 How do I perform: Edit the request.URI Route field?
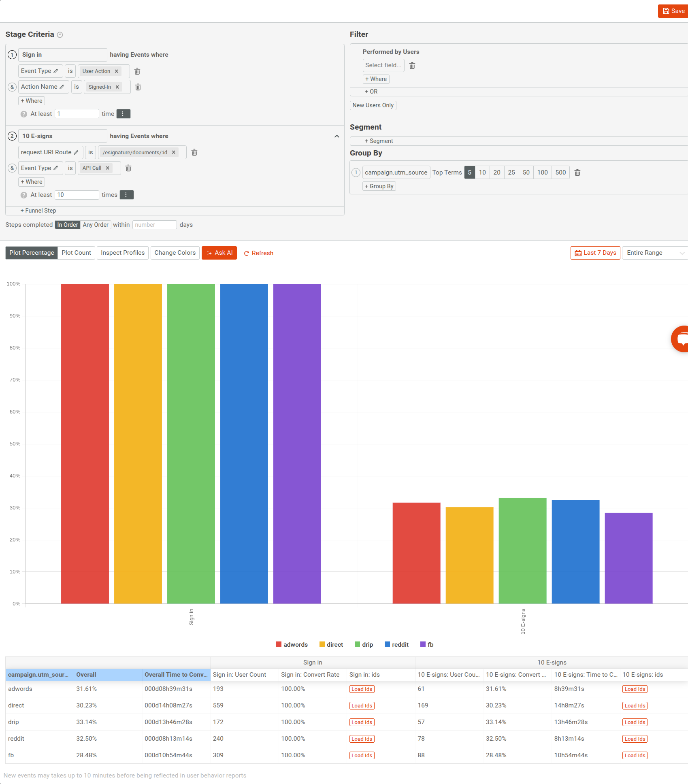pyautogui.click(x=77, y=152)
